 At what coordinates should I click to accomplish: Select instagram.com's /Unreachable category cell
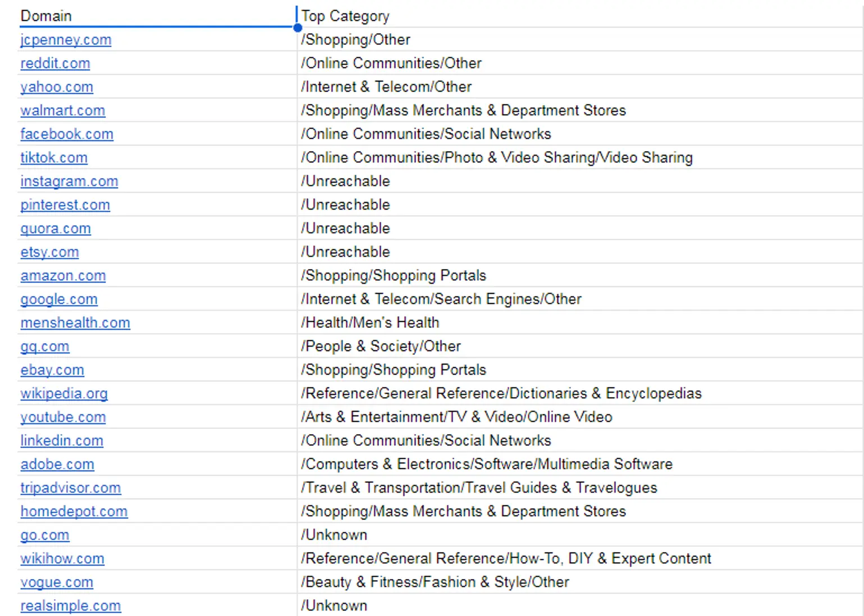coord(345,181)
